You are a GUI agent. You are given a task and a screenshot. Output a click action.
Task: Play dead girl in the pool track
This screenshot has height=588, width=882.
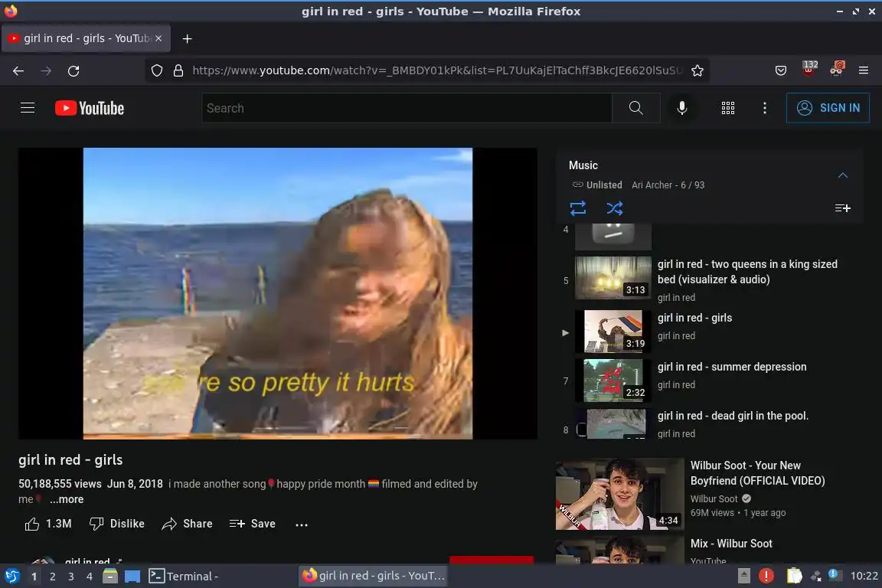(x=709, y=423)
